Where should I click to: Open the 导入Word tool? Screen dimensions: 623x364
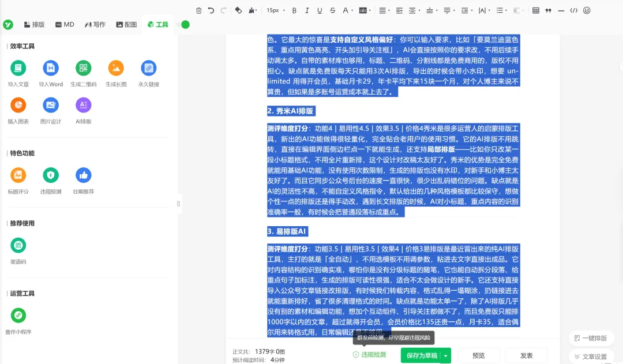(51, 73)
